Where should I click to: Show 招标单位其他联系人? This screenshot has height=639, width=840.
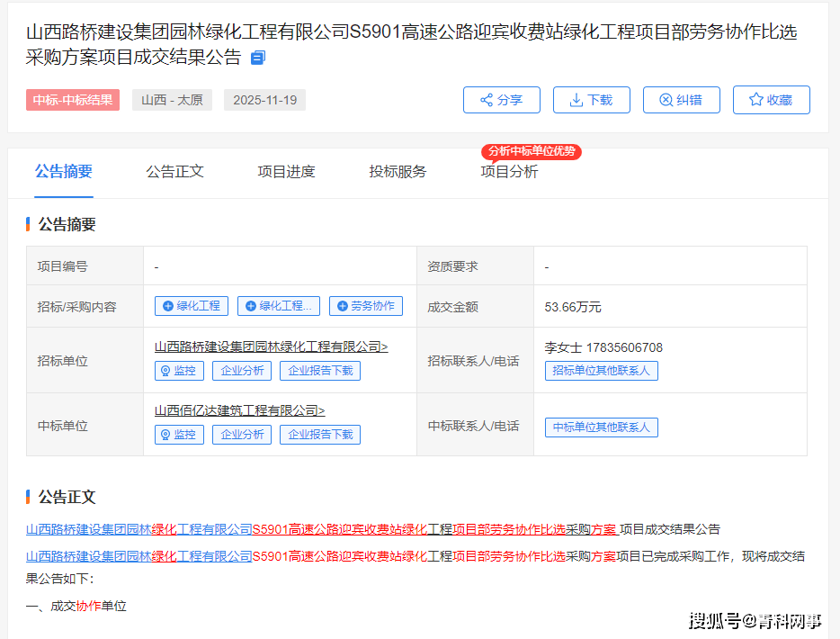[x=602, y=371]
